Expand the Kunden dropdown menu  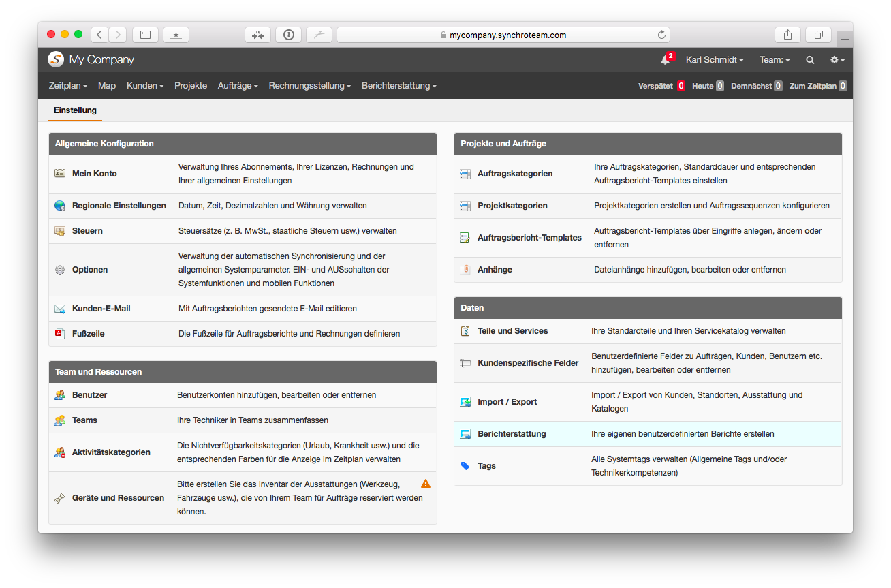(x=145, y=86)
